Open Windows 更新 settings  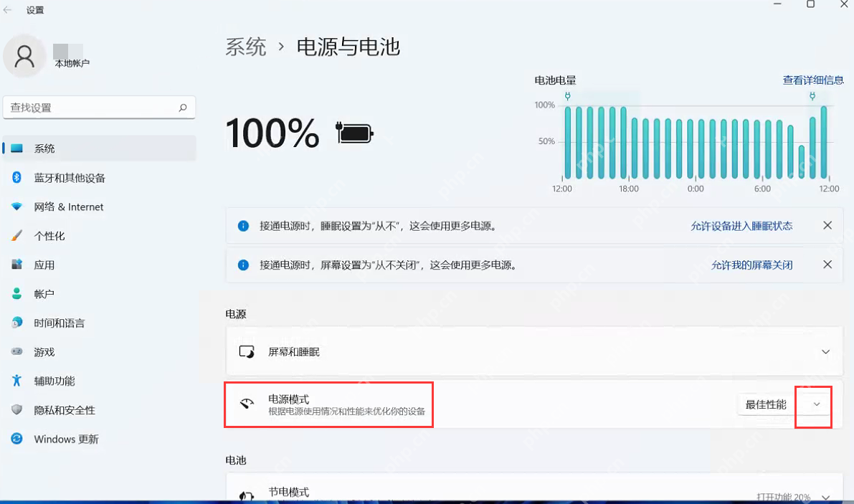pyautogui.click(x=99, y=439)
